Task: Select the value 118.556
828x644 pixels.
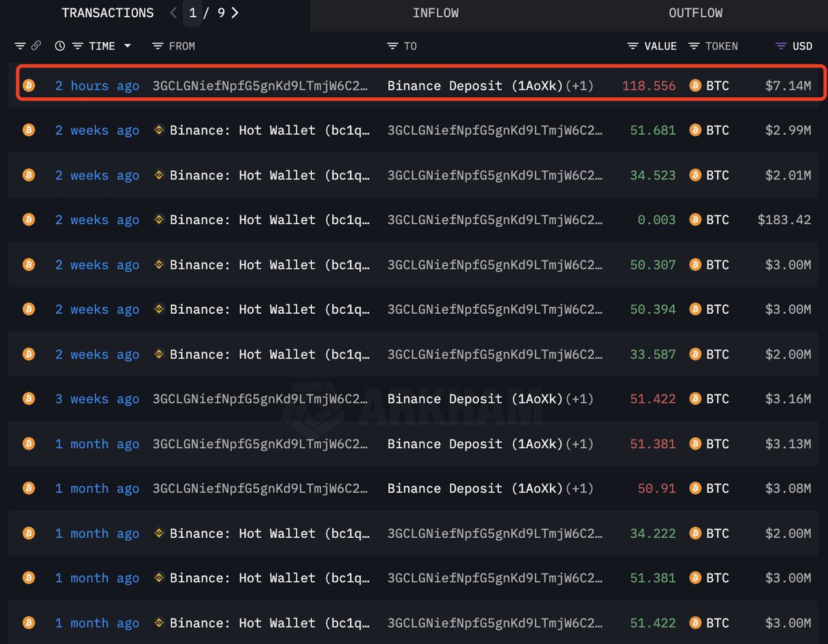Action: click(649, 85)
